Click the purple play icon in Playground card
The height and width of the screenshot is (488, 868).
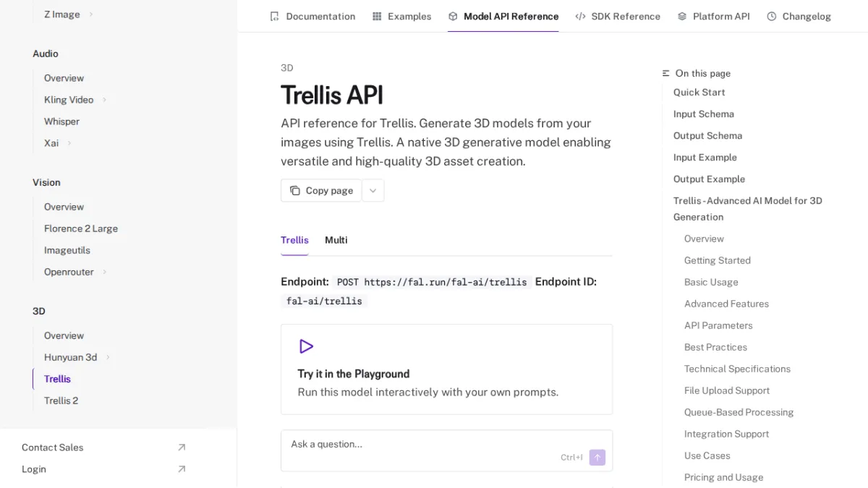point(306,346)
